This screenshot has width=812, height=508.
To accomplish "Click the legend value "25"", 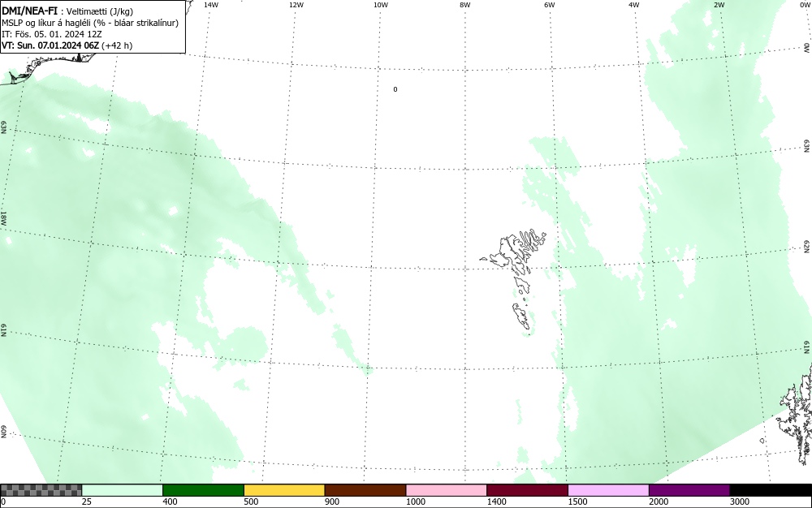I will pyautogui.click(x=87, y=502).
